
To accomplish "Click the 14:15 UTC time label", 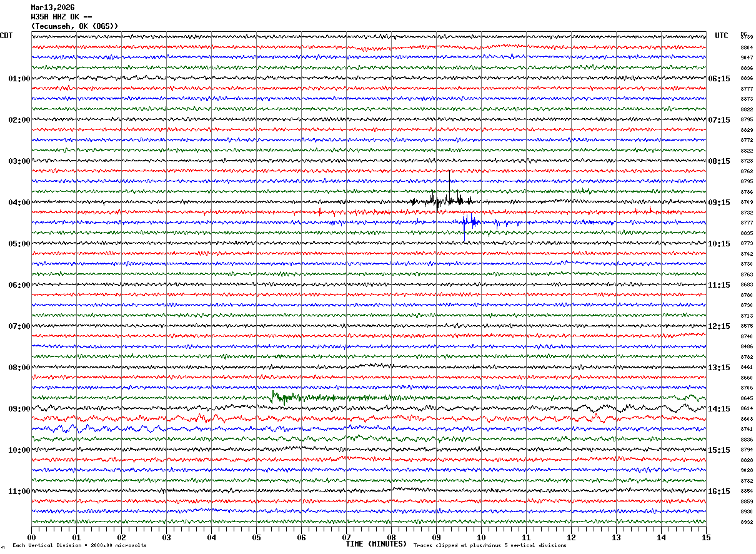I will tap(719, 409).
